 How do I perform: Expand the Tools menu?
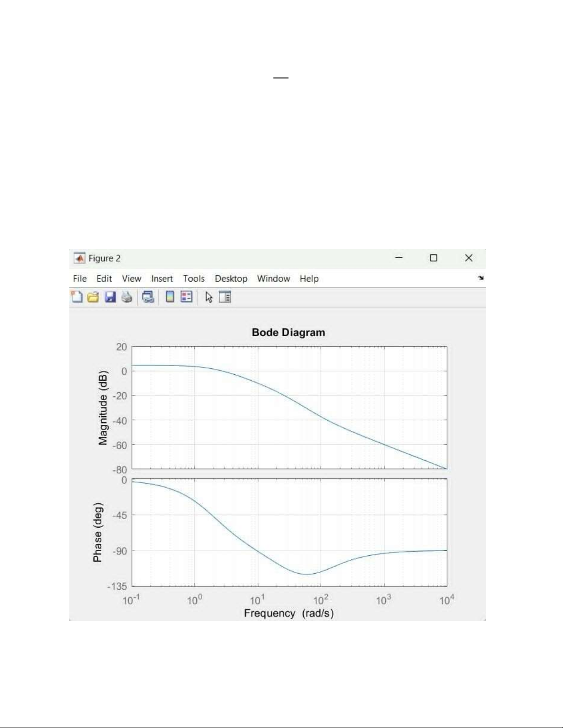click(193, 279)
